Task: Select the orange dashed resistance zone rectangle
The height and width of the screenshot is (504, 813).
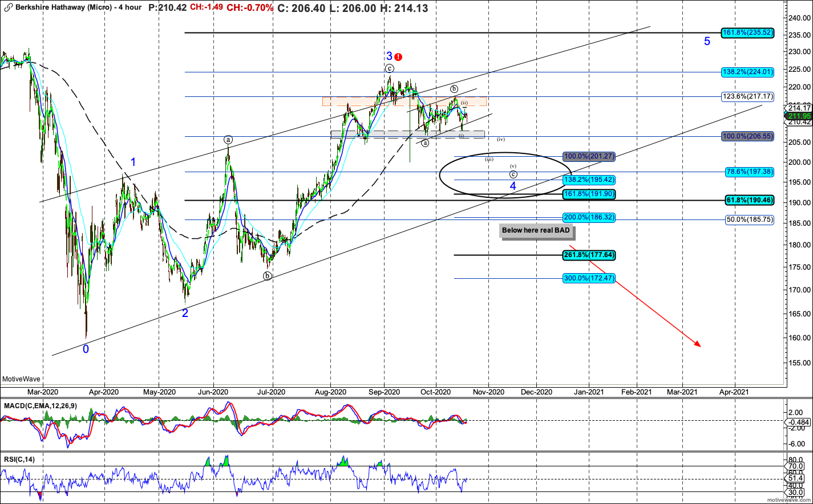Action: coord(405,101)
